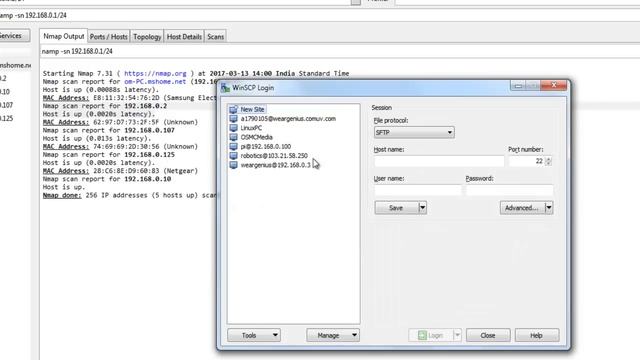Focus the Host name input field
Image resolution: width=640 pixels, height=360 pixels.
click(439, 161)
